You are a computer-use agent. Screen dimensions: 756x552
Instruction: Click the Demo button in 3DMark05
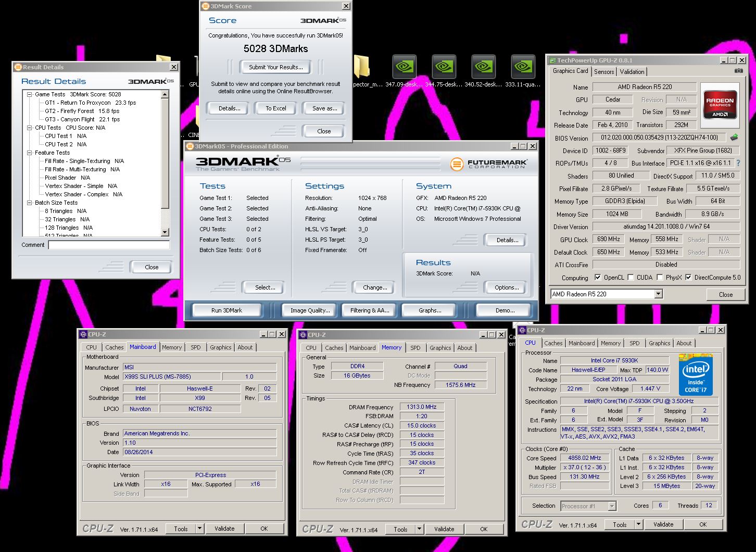click(x=505, y=310)
